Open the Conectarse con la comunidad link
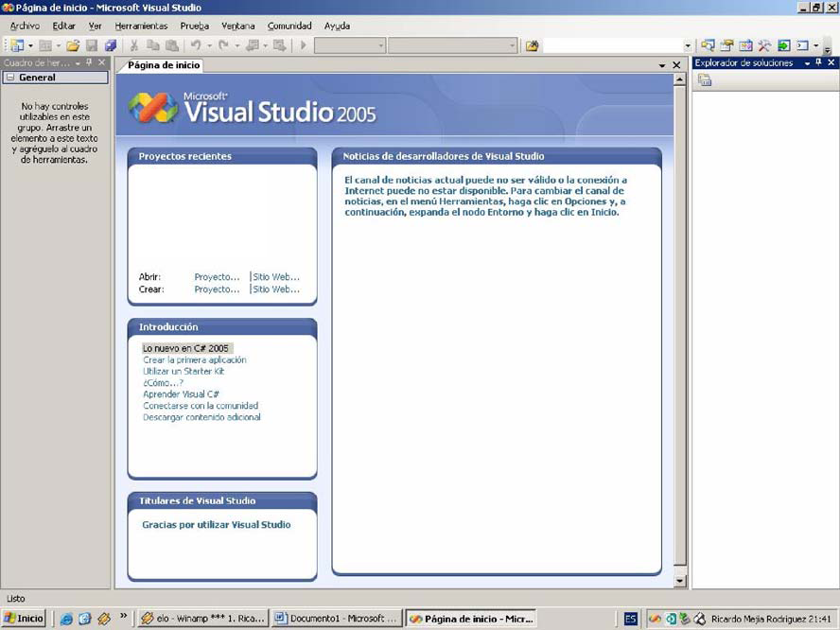Screen dimensions: 840x630 tap(201, 406)
